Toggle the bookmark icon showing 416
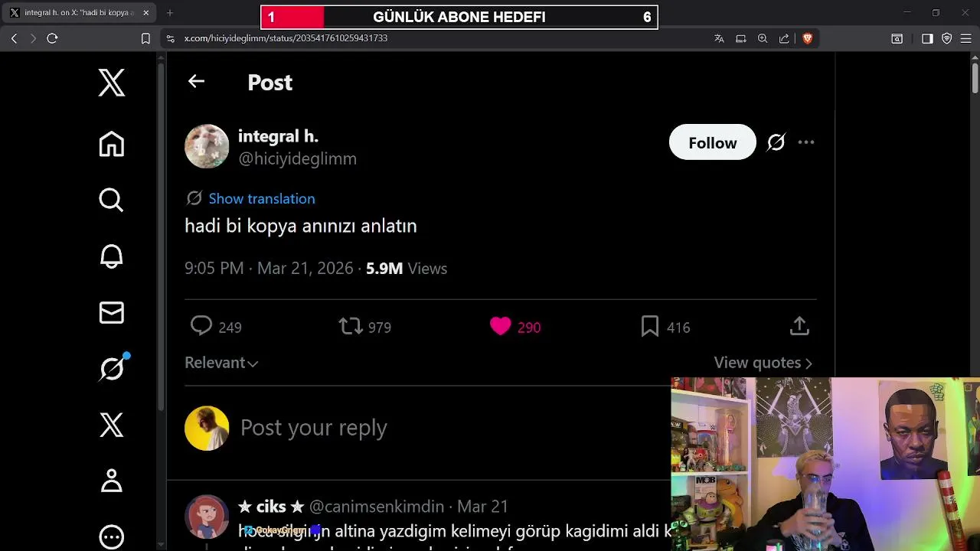 click(650, 327)
